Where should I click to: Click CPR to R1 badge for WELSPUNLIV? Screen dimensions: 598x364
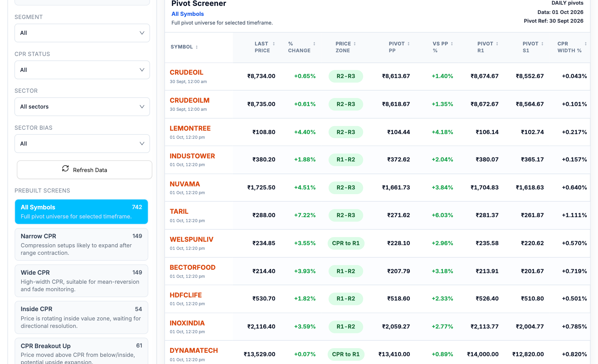(346, 243)
